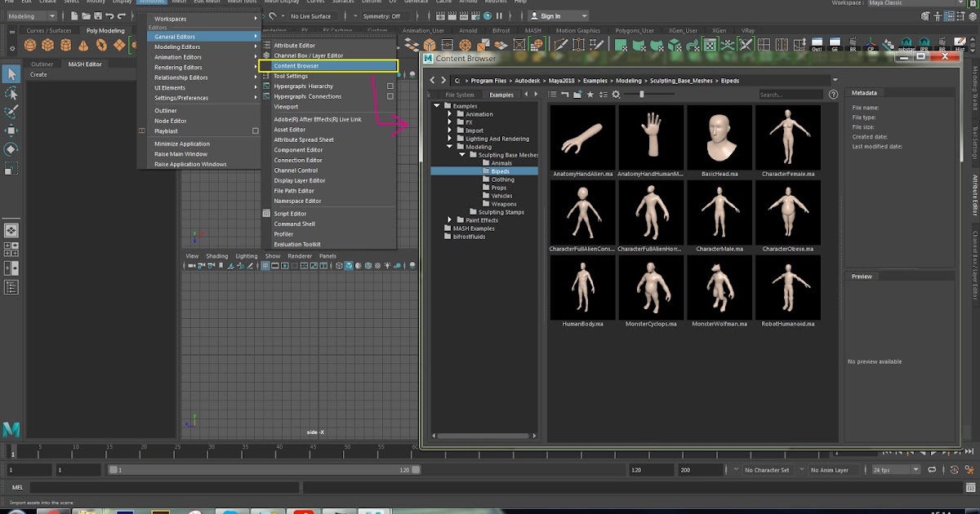
Task: Open Hypergraph: Connections option box
Action: coord(390,96)
